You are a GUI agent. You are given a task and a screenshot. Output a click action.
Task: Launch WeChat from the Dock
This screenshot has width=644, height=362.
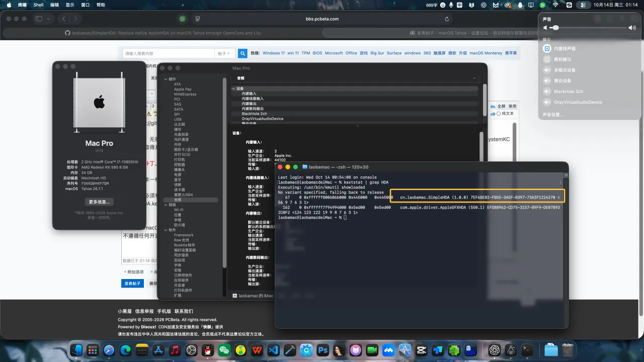tap(224, 350)
